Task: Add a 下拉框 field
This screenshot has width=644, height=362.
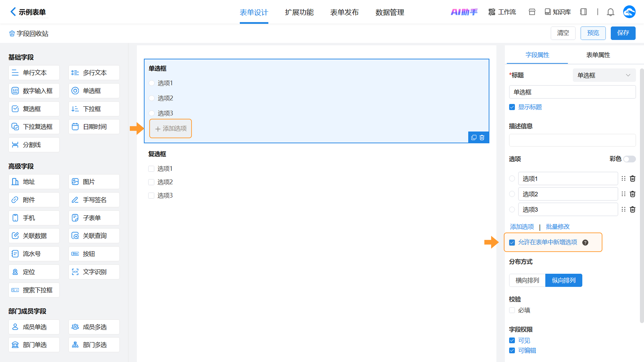Action: coord(94,109)
